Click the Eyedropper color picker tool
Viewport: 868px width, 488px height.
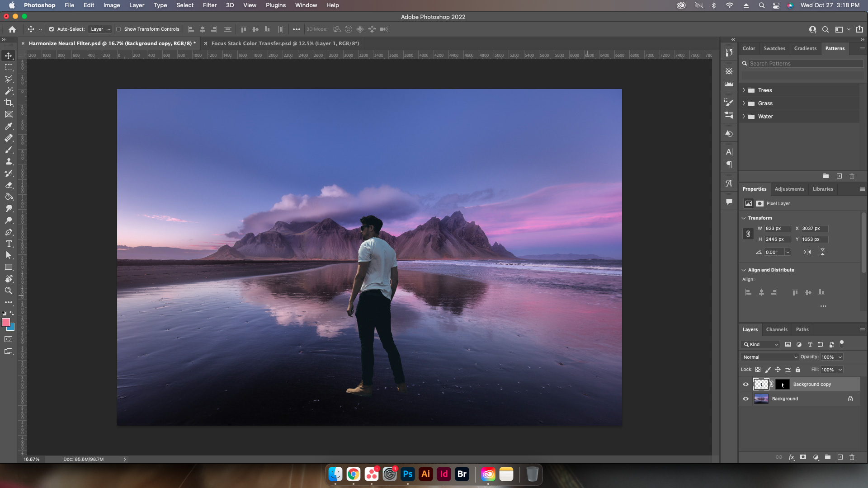pyautogui.click(x=8, y=127)
